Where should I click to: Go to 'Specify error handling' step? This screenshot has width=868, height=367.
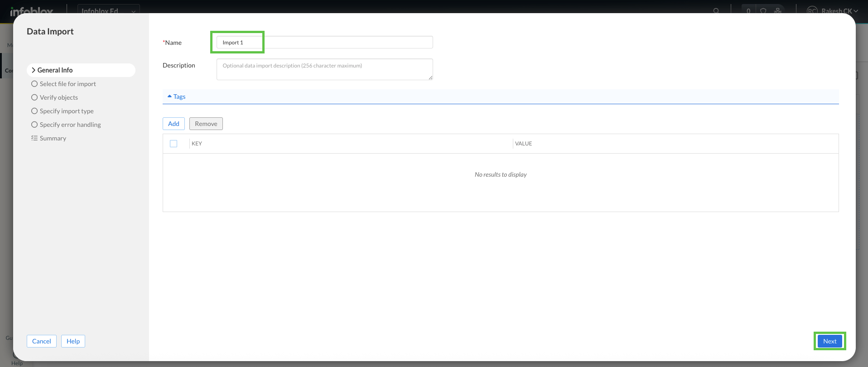tap(70, 125)
